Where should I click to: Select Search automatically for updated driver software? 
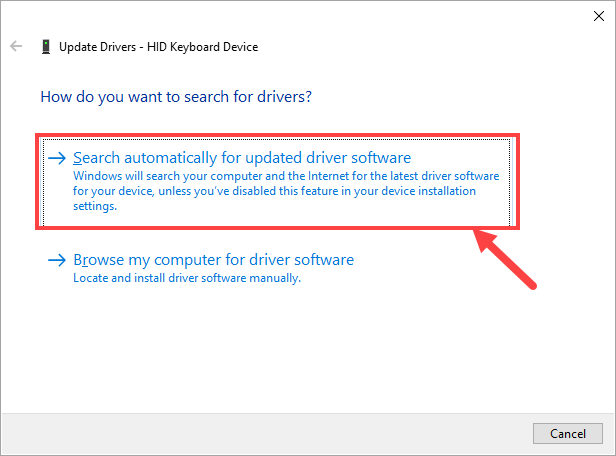tap(242, 158)
